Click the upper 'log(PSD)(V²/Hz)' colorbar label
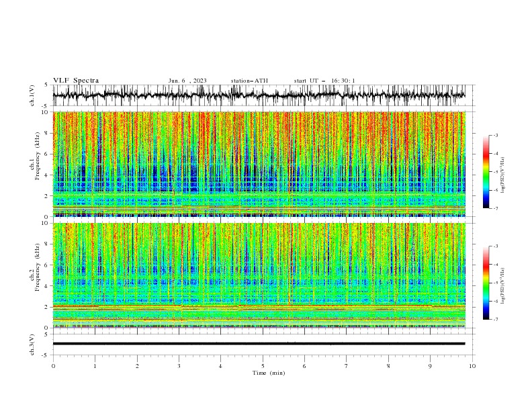 pos(503,175)
